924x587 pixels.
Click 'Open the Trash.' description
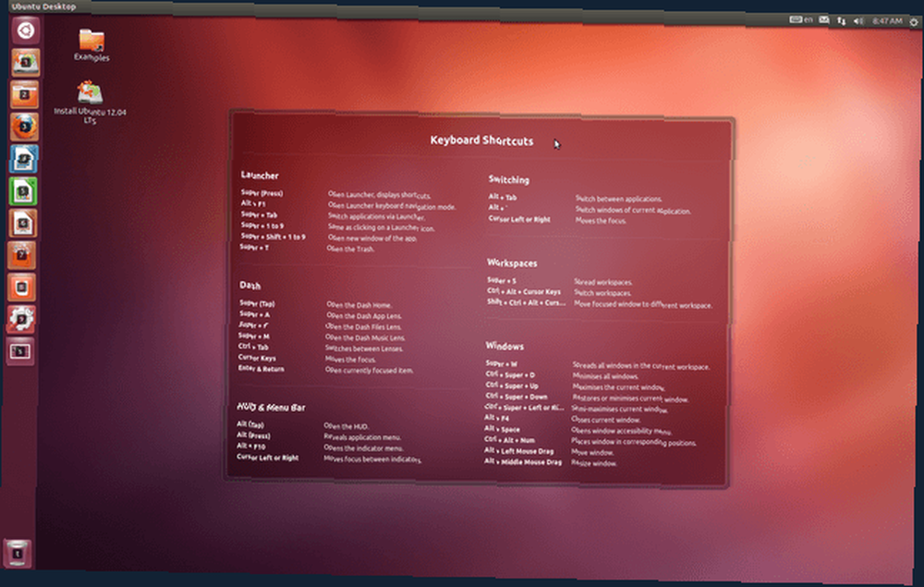click(350, 249)
